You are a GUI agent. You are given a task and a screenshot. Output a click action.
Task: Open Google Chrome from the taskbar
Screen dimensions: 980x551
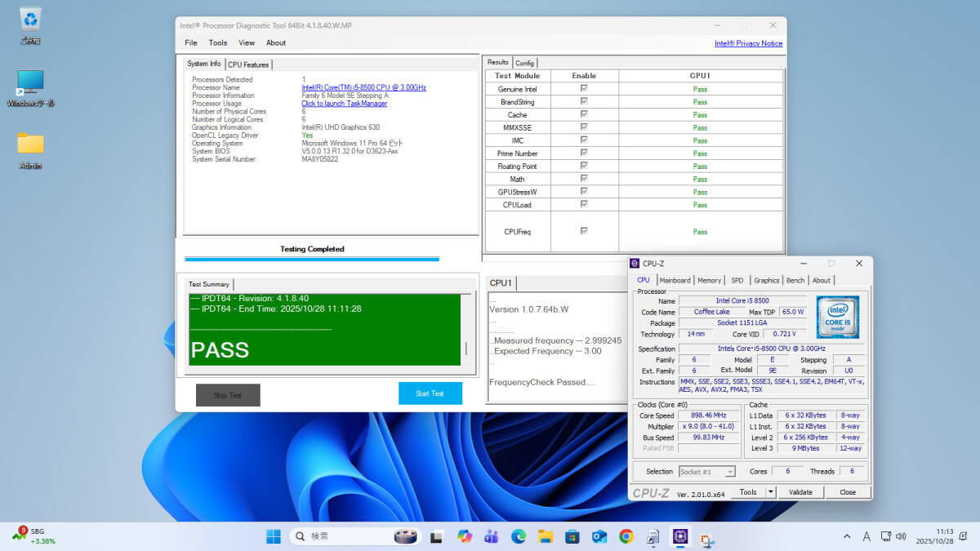point(626,536)
